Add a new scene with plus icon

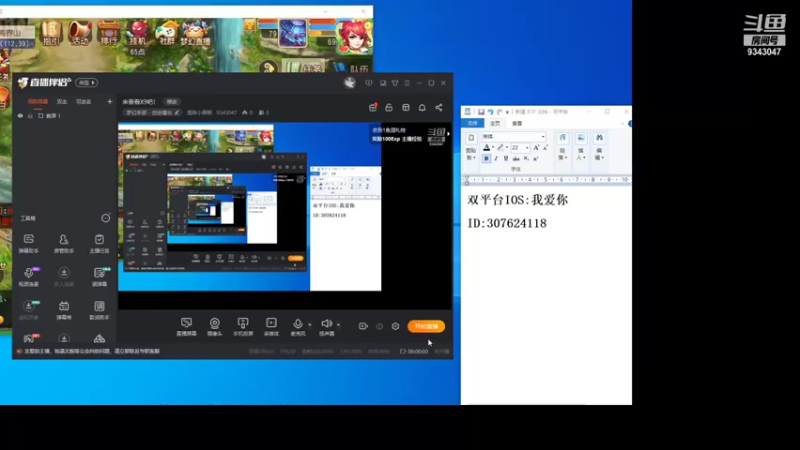pos(110,102)
